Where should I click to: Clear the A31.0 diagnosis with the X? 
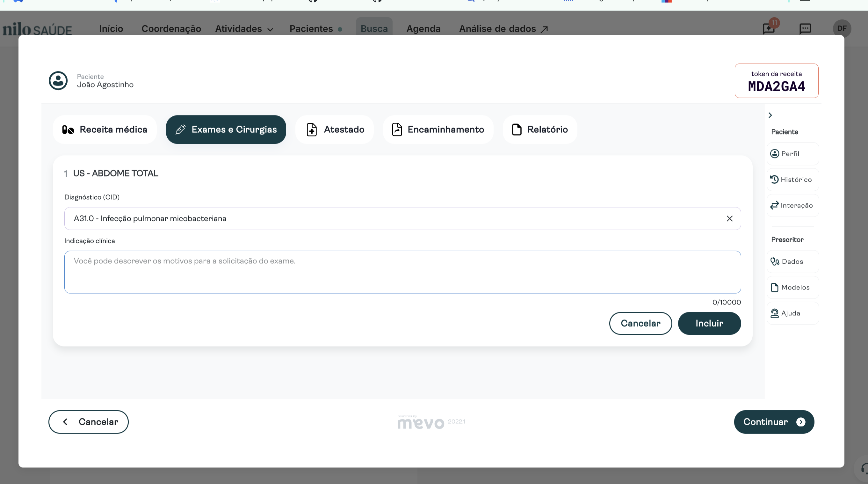click(730, 218)
